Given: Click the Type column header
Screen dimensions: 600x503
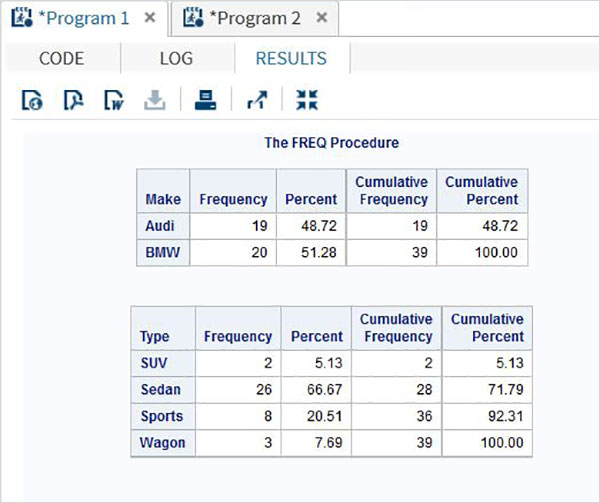Looking at the screenshot, I should coord(155,337).
